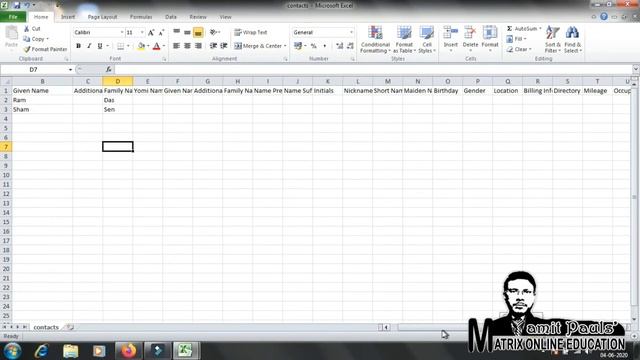Screen dimensions: 640x360
Task: Open Conditional Formatting menu
Action: [375, 39]
